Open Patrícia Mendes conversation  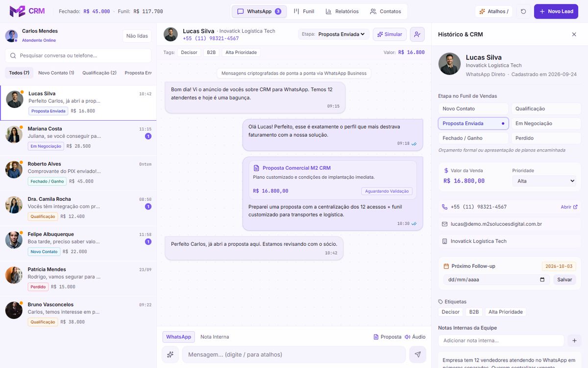(x=78, y=278)
